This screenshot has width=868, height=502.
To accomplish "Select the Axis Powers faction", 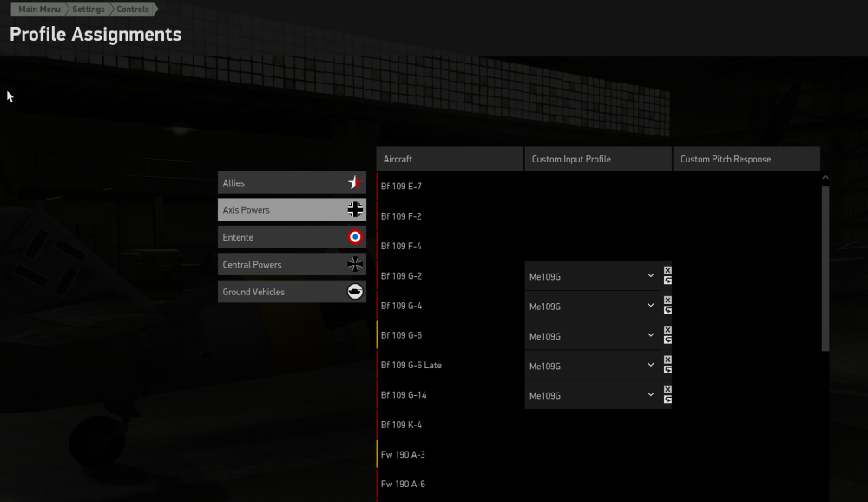I will point(292,209).
